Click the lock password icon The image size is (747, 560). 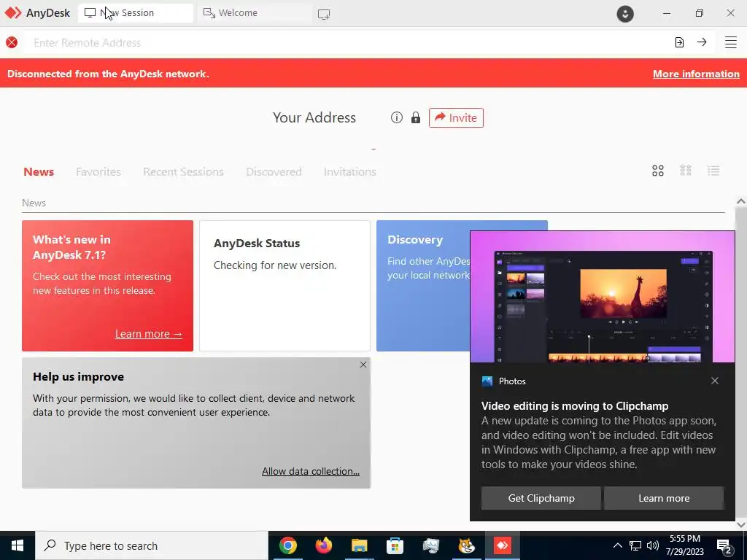(416, 117)
